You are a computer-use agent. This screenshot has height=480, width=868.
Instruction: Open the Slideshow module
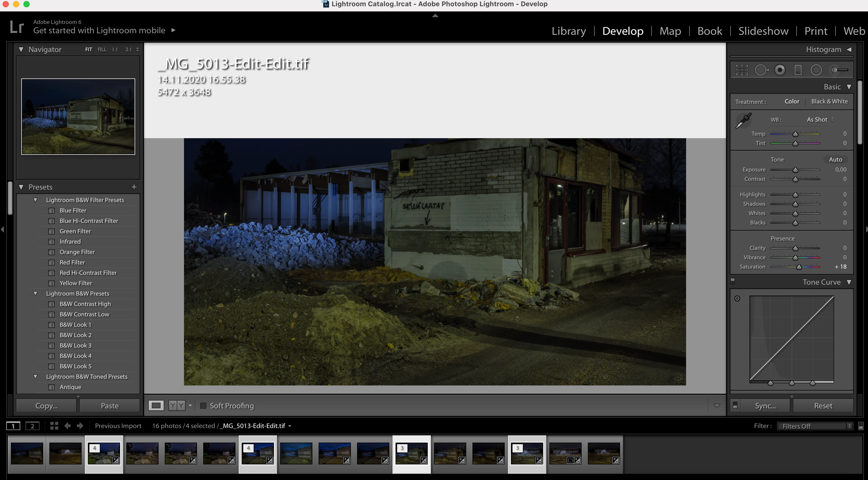[x=763, y=31]
